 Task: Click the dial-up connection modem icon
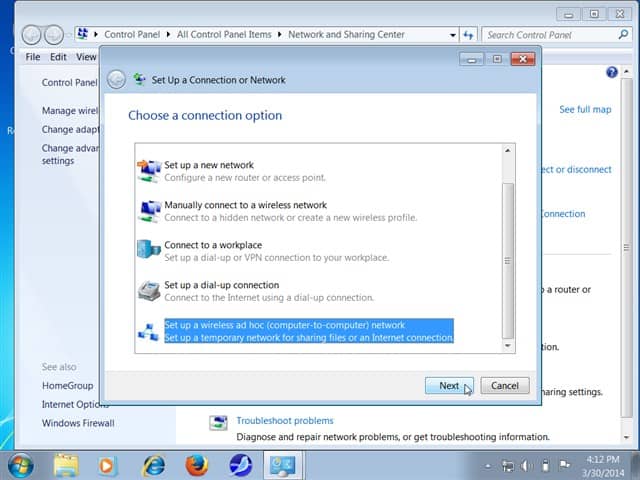pos(148,291)
